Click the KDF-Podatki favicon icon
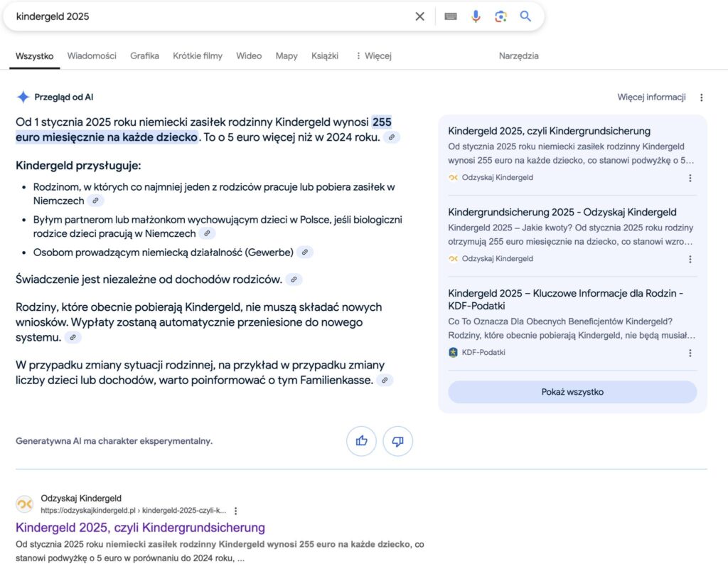The width and height of the screenshot is (728, 574). [454, 352]
